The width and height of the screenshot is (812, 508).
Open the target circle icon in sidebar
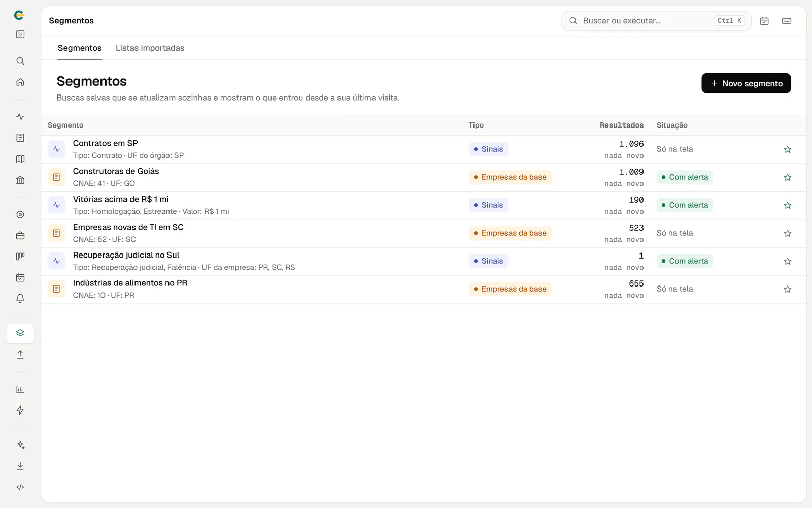coord(20,215)
